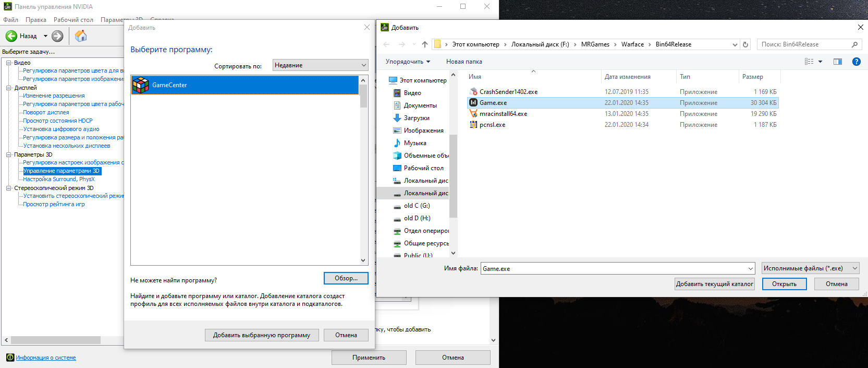
Task: Cancel the program selection dialog with Отмена
Action: tap(346, 335)
